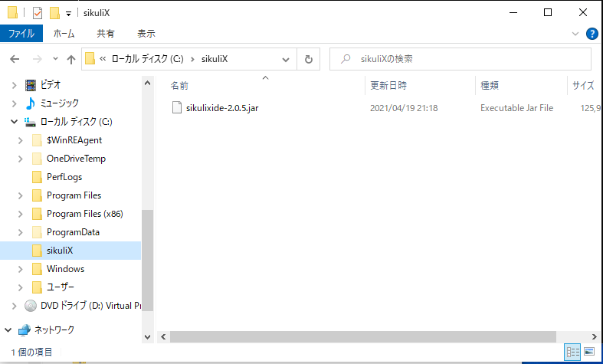Screen dimensions: 603x364
Task: Switch to details view button
Action: click(572, 352)
